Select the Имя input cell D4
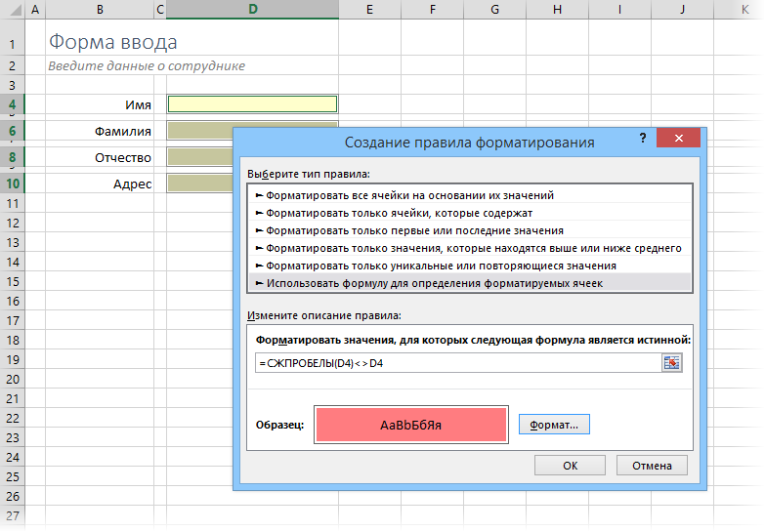The width and height of the screenshot is (765, 532). point(252,104)
